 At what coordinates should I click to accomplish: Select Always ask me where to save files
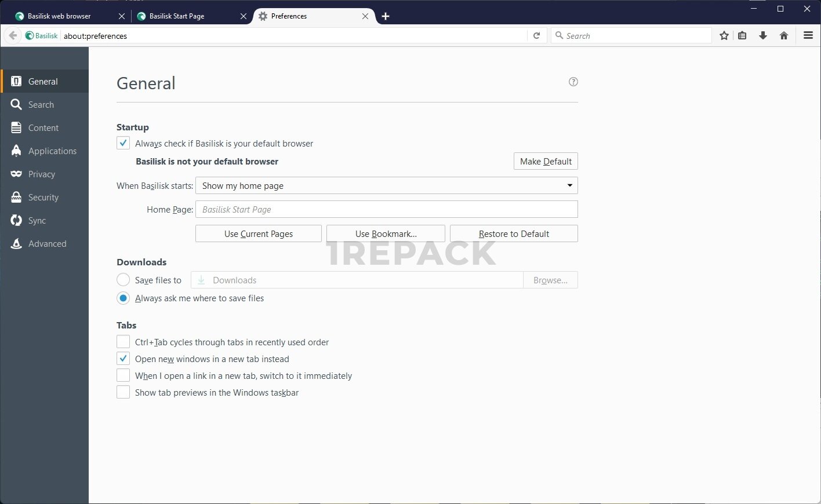point(123,298)
